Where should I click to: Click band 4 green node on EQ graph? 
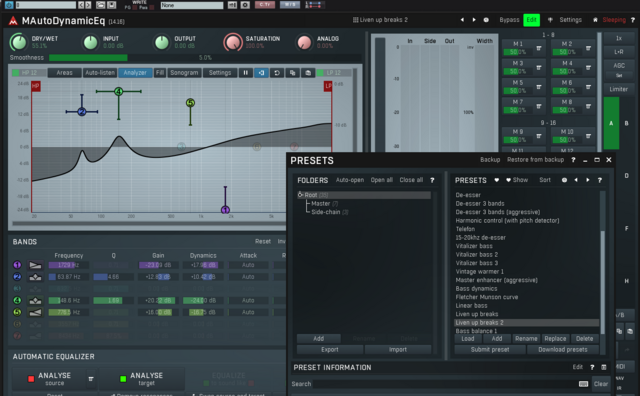(118, 91)
